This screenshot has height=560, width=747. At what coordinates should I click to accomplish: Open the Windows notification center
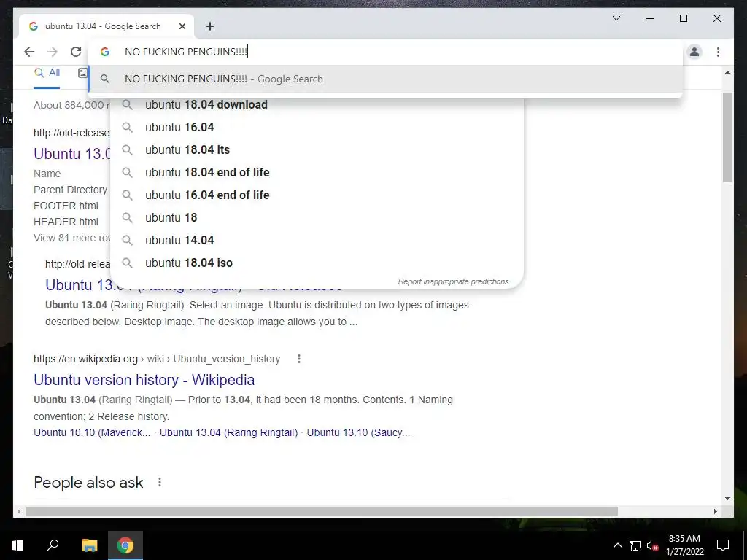723,545
